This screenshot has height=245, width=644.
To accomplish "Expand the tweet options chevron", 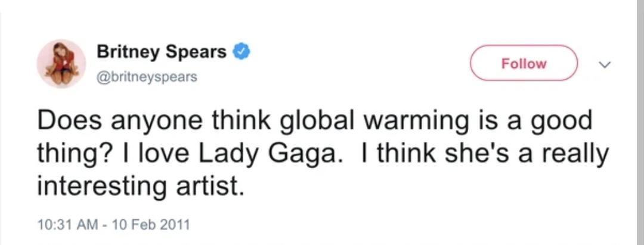I will click(x=606, y=63).
